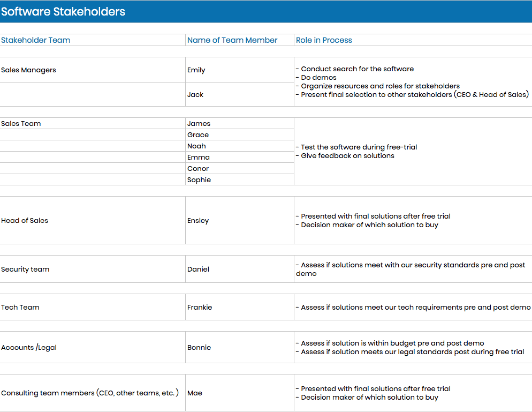Select the cell containing Daniel

point(240,269)
